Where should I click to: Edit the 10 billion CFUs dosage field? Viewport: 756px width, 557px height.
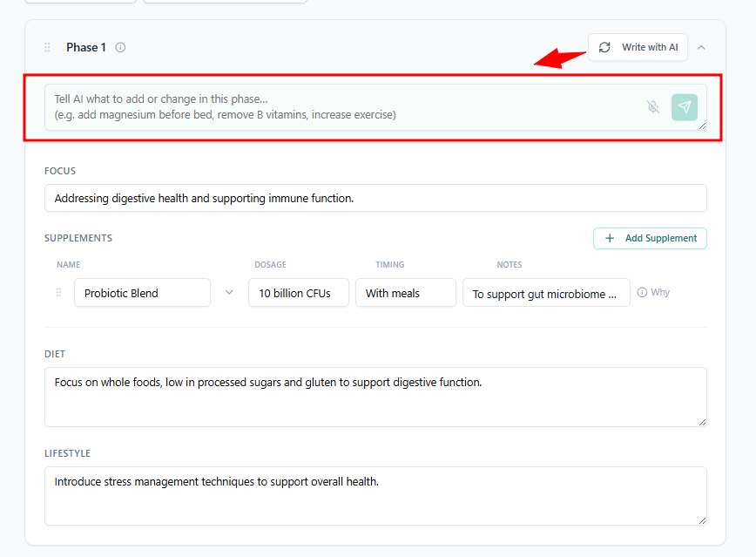[x=299, y=293]
